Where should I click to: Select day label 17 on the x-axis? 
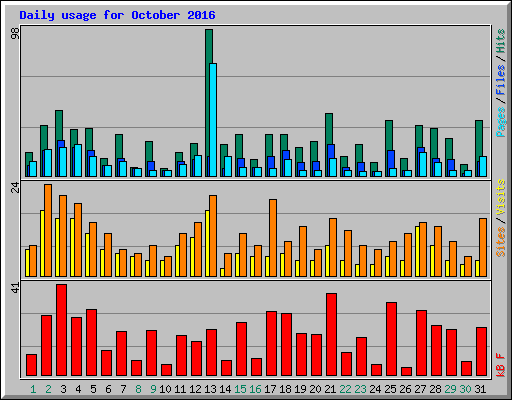click(270, 389)
